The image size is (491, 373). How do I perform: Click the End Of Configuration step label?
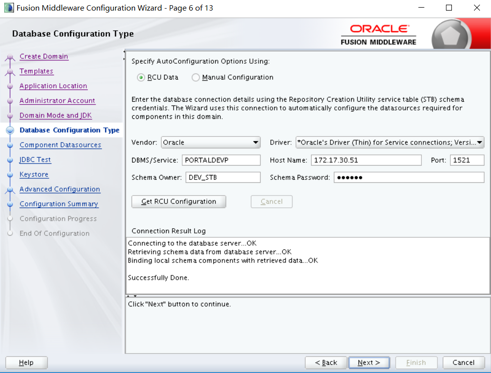point(54,233)
